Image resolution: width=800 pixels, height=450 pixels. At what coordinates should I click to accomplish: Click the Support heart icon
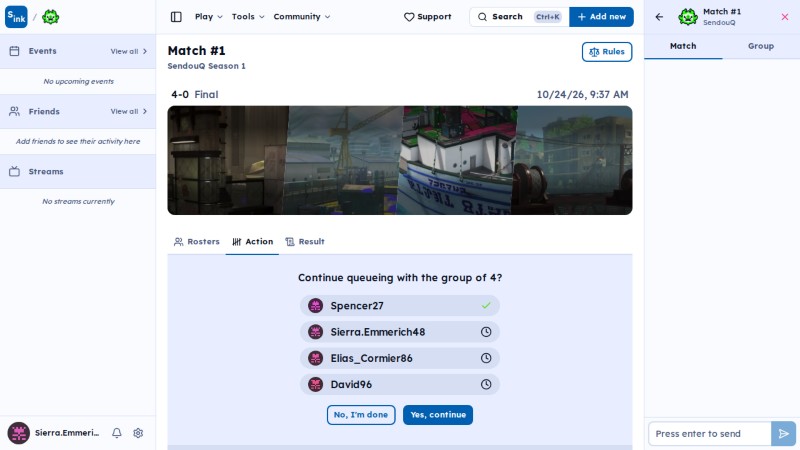pos(409,17)
